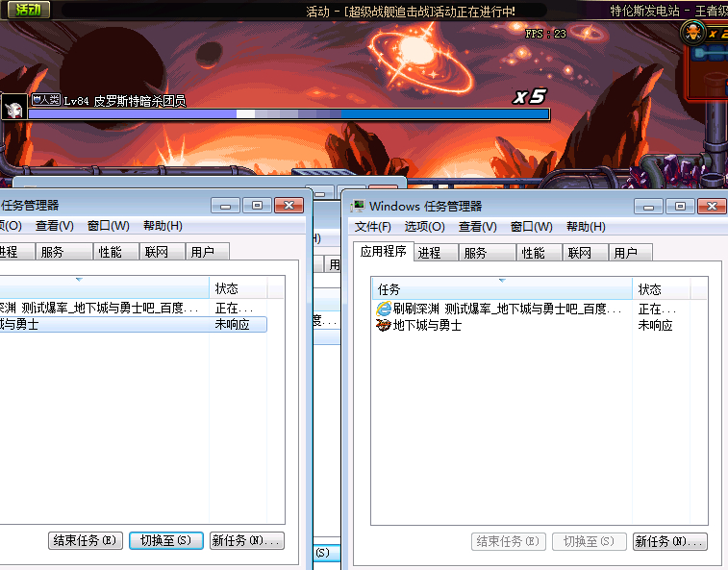Maximize the right Windows 任务管理器 window
Screen dimensions: 728x570
tap(680, 206)
